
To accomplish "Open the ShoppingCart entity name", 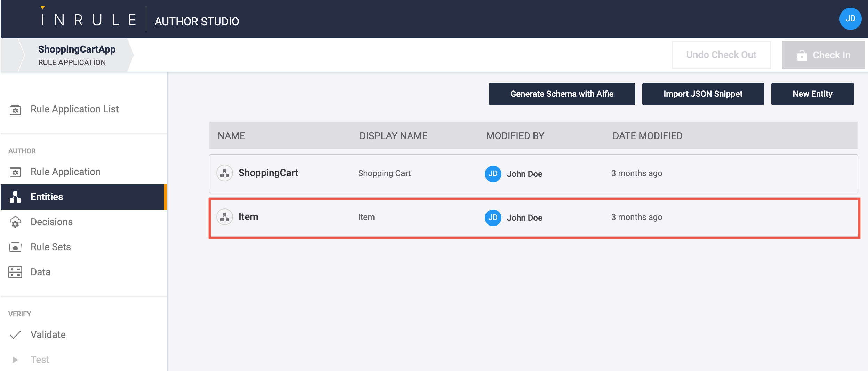I will tap(268, 173).
